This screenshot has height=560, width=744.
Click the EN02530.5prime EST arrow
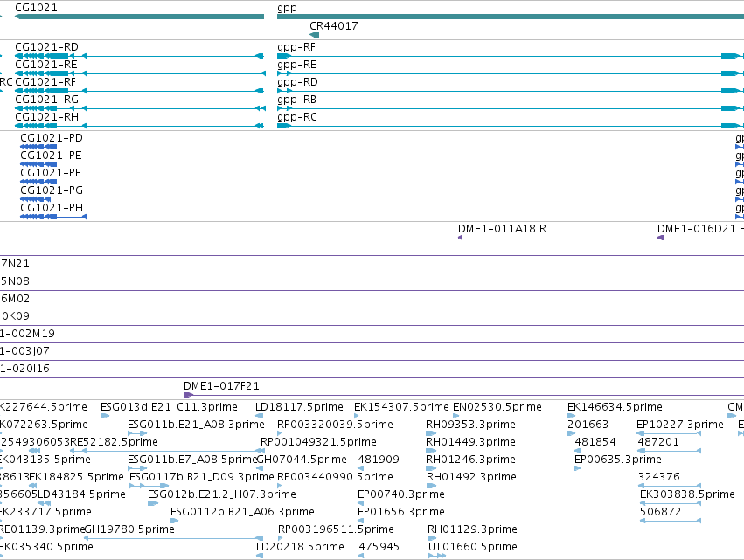coord(456,416)
